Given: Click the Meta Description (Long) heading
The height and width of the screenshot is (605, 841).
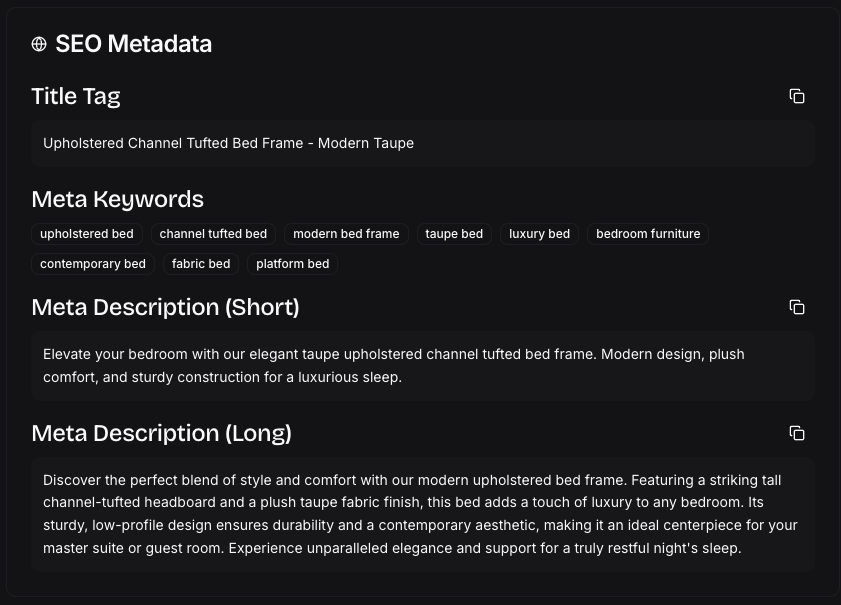Looking at the screenshot, I should click(161, 433).
